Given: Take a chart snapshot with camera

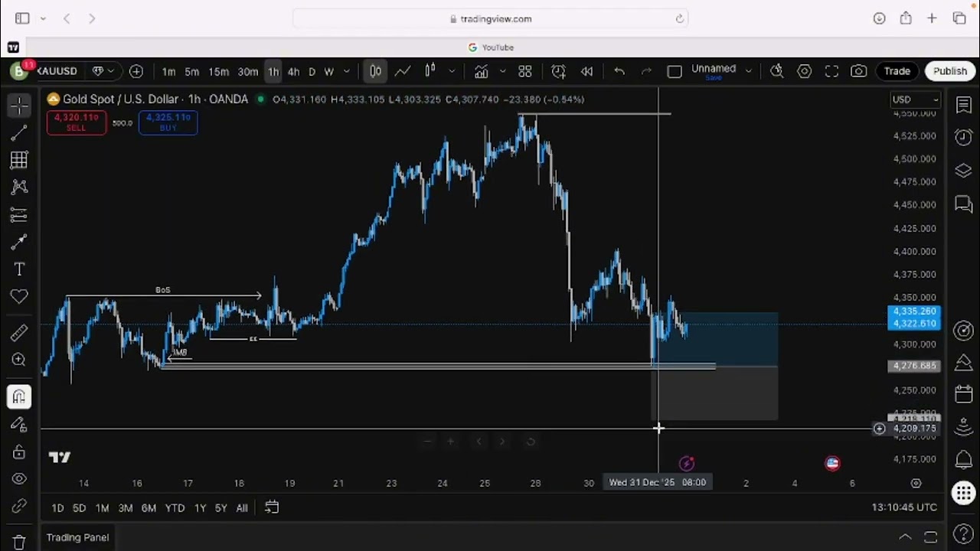Looking at the screenshot, I should tap(859, 71).
